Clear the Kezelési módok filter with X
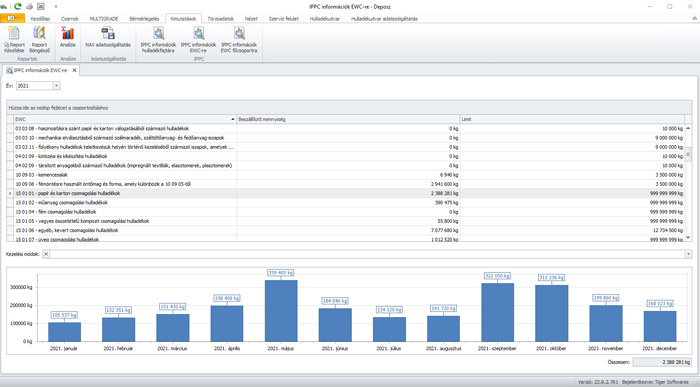700x387 pixels. click(x=46, y=254)
